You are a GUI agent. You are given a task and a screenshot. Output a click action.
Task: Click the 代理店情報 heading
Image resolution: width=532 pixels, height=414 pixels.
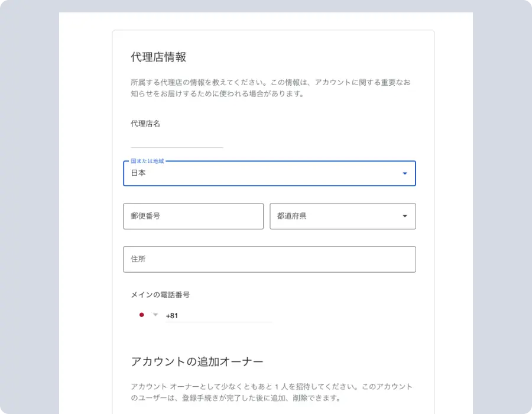click(x=158, y=57)
